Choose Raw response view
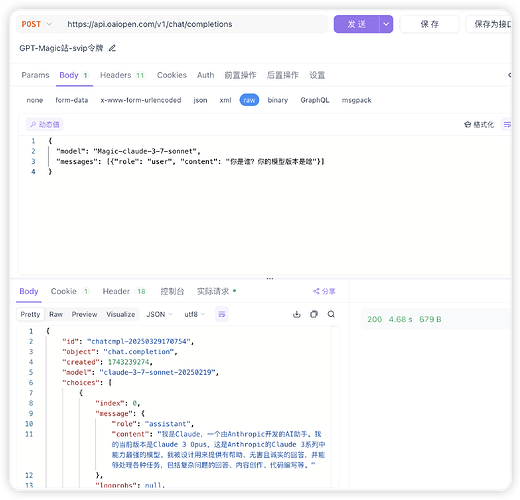This screenshot has width=520, height=500. 56,314
